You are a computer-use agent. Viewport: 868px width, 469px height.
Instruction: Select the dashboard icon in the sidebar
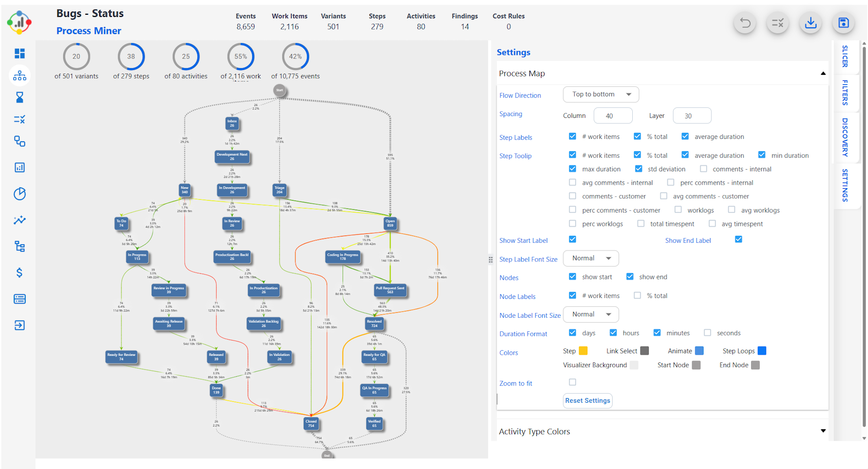[20, 53]
